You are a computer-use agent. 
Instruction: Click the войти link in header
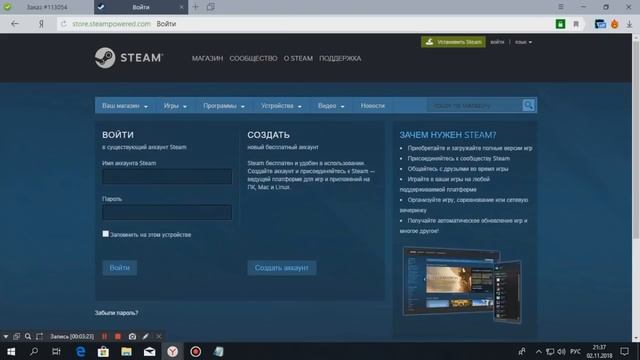pos(497,42)
